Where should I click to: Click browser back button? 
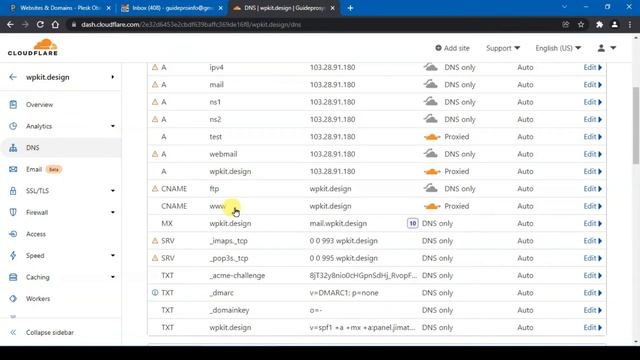10,24
